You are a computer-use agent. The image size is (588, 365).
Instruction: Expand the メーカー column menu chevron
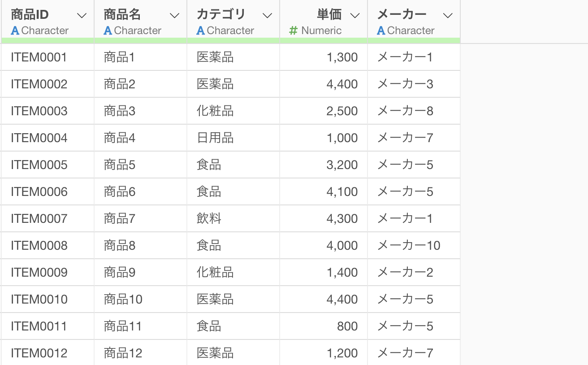[x=448, y=16]
